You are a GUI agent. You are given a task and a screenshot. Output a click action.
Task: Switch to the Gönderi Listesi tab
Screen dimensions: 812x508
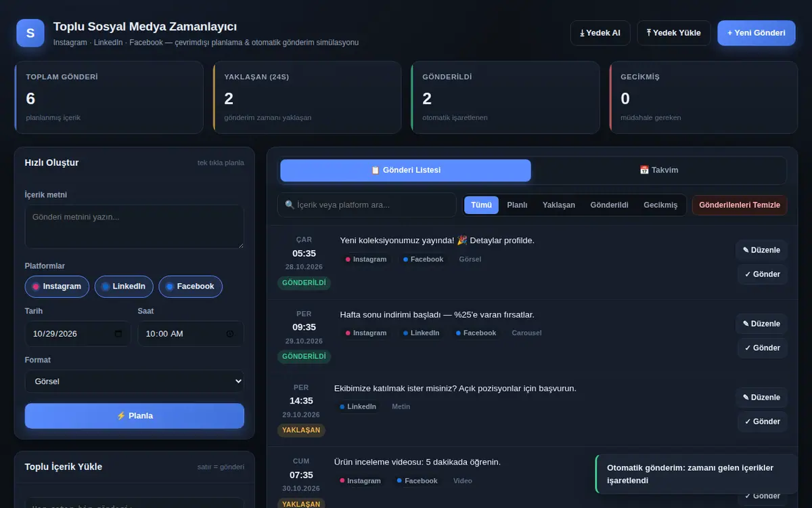[406, 170]
